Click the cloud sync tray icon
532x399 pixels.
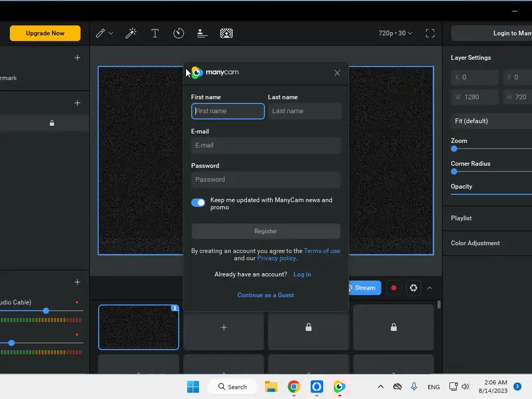397,387
